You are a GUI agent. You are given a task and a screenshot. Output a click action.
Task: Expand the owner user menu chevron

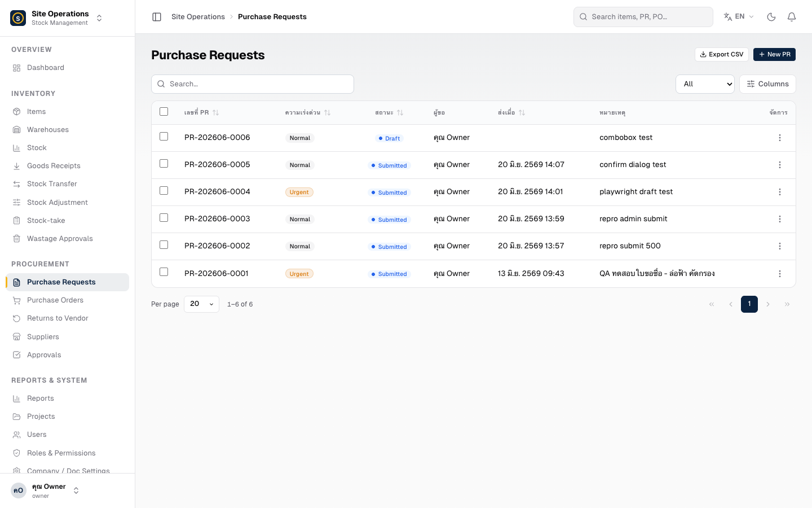pos(76,491)
